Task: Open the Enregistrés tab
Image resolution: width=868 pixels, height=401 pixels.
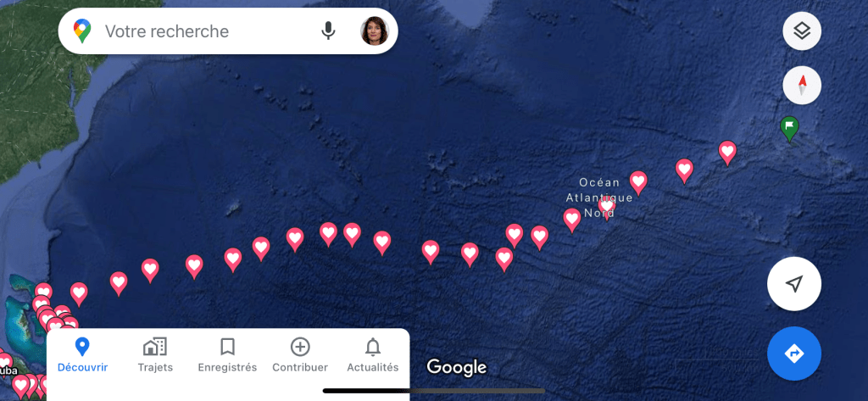Action: tap(227, 355)
